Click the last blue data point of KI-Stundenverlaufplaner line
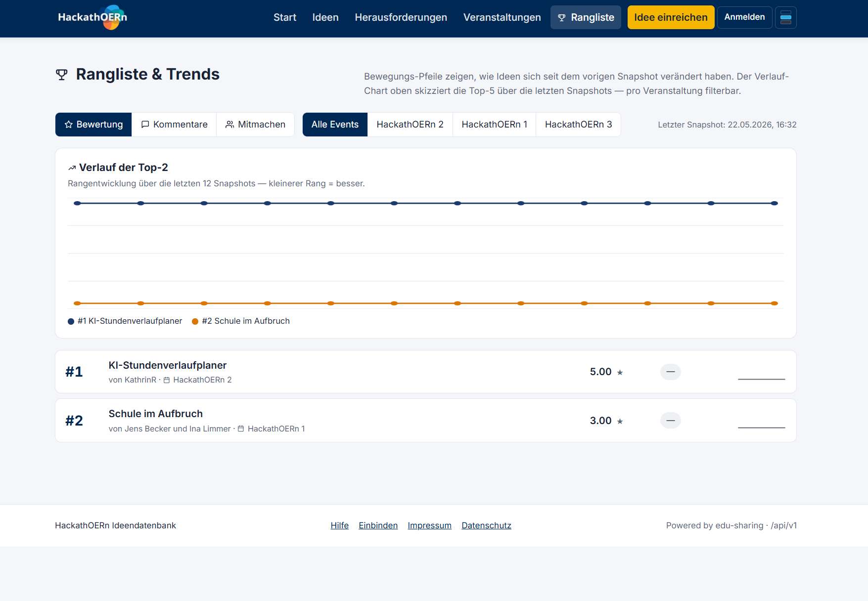Viewport: 868px width, 601px height. [775, 203]
